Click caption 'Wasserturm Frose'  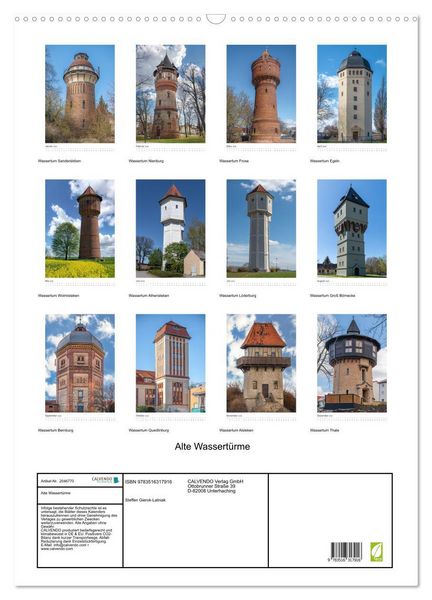(234, 161)
